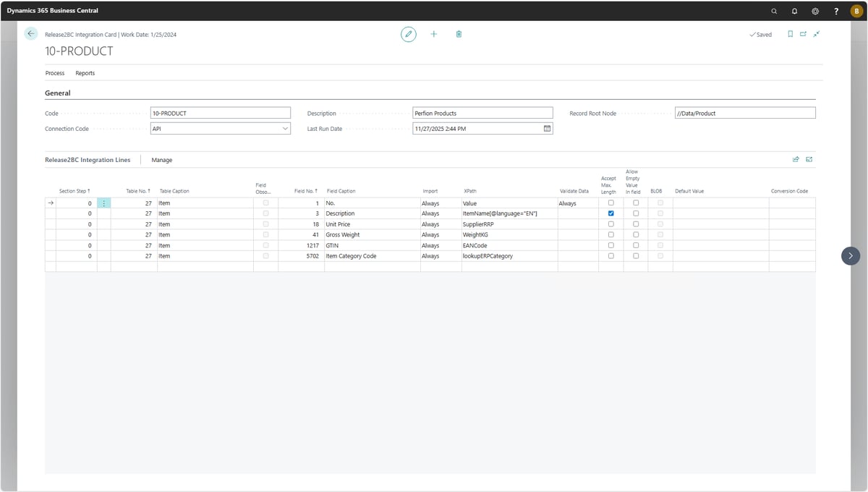Select Field Caption cell 'Unit Price'
The height and width of the screenshot is (492, 868).
[x=372, y=224]
